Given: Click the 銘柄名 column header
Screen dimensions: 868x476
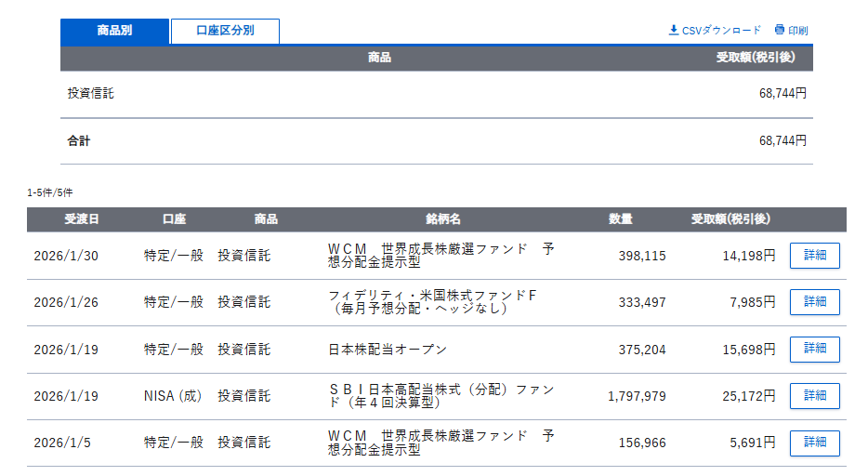Looking at the screenshot, I should (443, 219).
